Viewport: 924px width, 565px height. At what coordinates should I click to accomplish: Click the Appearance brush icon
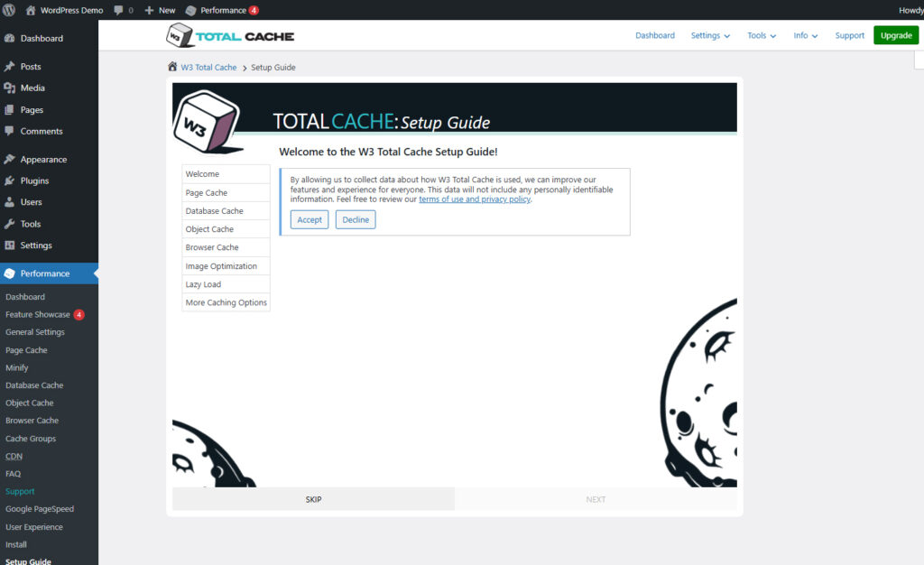(9, 159)
